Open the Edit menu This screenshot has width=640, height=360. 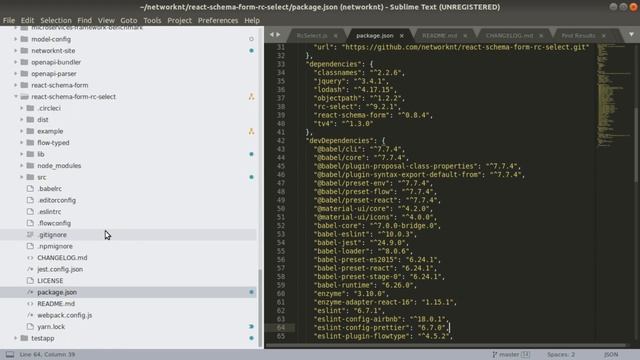pyautogui.click(x=27, y=20)
